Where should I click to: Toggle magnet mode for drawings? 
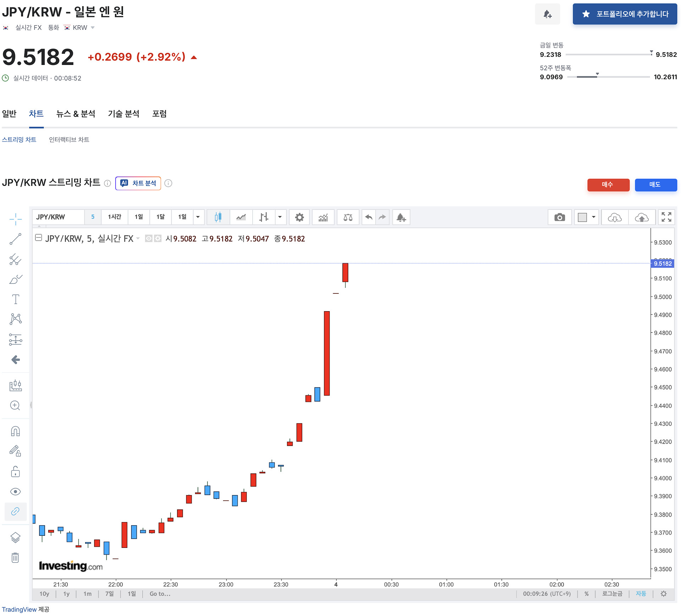(x=15, y=431)
